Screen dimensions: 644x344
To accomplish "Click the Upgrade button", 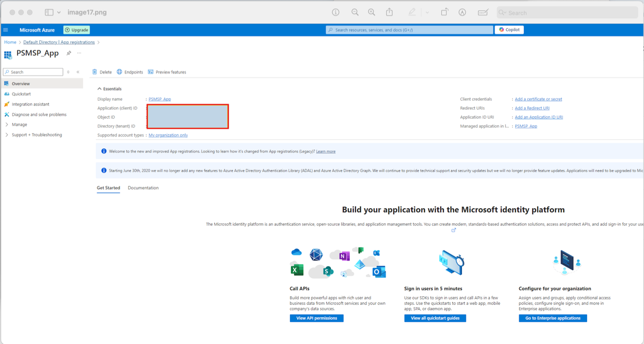I will pos(76,30).
